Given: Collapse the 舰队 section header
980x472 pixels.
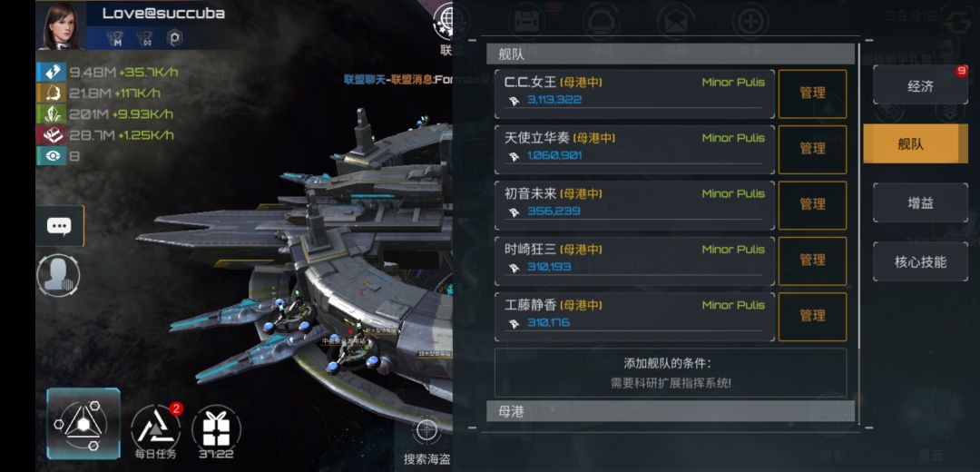Looking at the screenshot, I should click(x=671, y=54).
